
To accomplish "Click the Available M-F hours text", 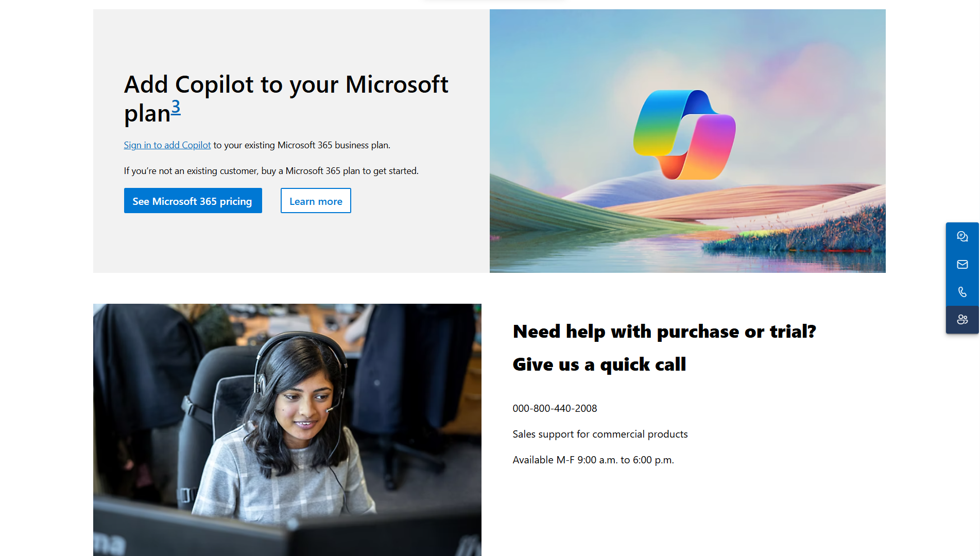I will (x=593, y=460).
